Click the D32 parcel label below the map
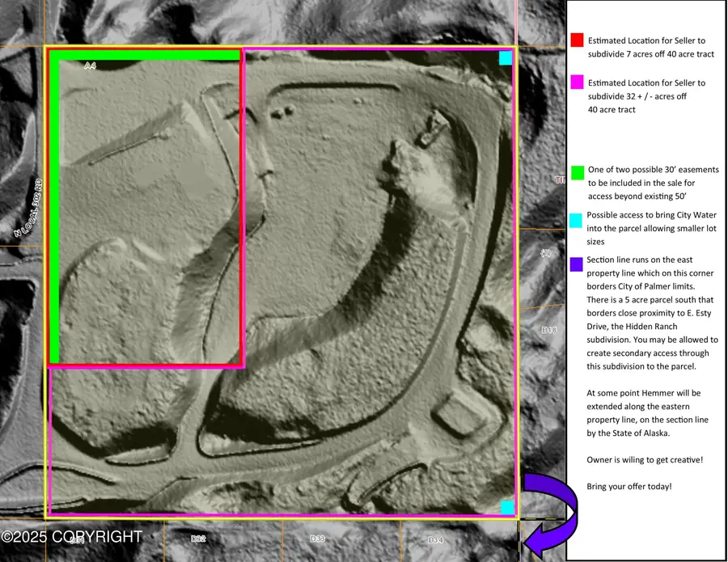728x562 pixels. click(199, 539)
